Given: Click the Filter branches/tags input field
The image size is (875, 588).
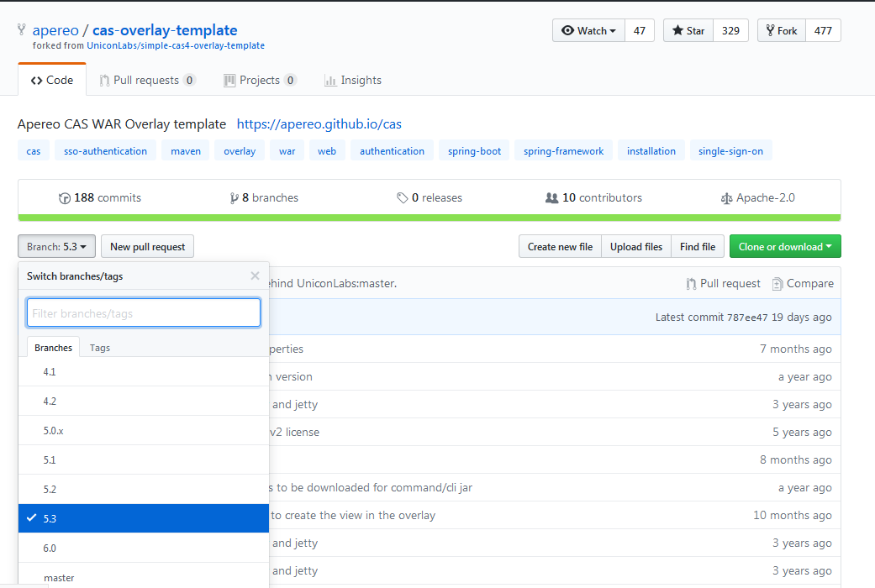Looking at the screenshot, I should (x=144, y=313).
